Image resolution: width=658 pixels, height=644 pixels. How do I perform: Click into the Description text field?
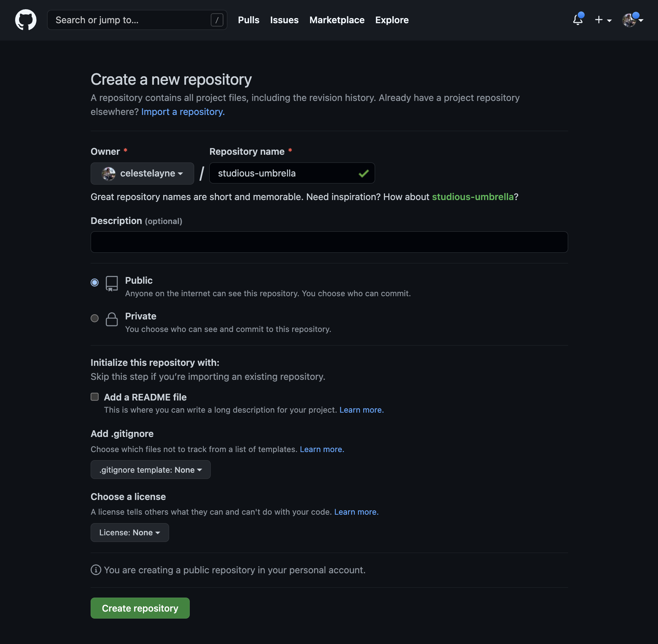click(329, 242)
